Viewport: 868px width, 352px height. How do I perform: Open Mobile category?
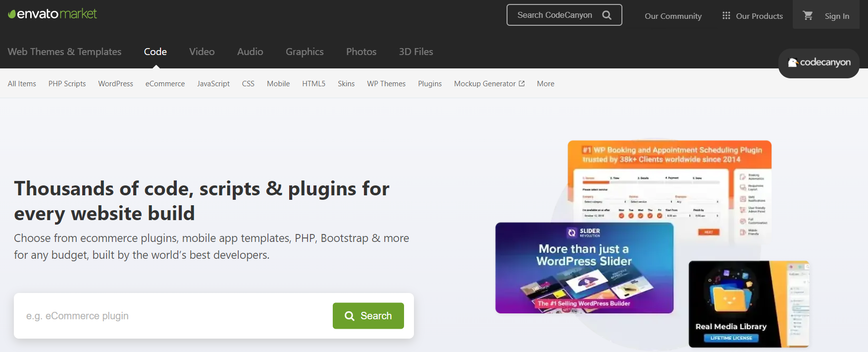278,83
